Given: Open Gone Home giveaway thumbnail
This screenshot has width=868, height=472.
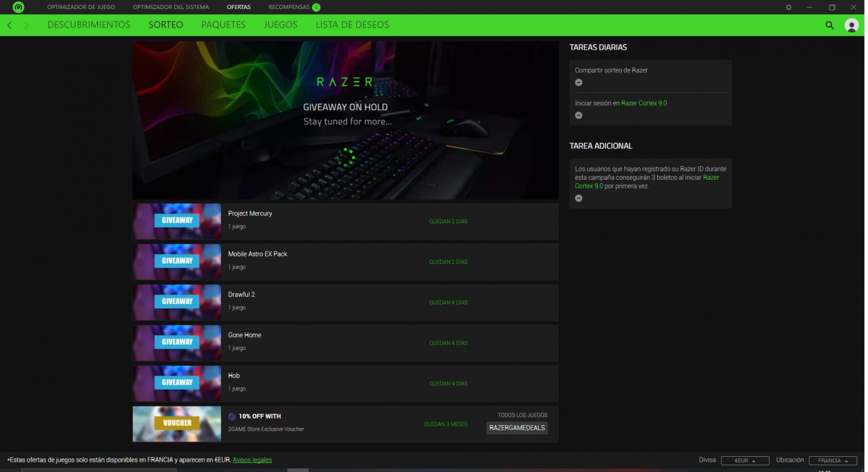Looking at the screenshot, I should [x=177, y=344].
